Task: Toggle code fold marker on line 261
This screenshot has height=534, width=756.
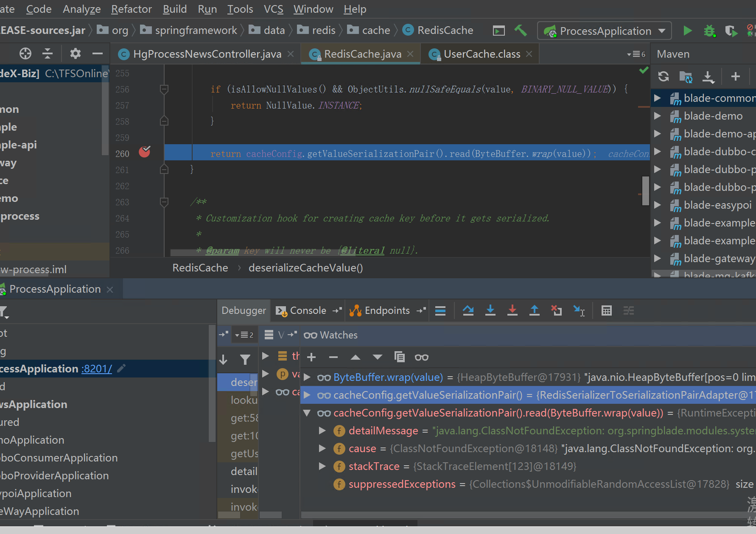Action: 164,170
